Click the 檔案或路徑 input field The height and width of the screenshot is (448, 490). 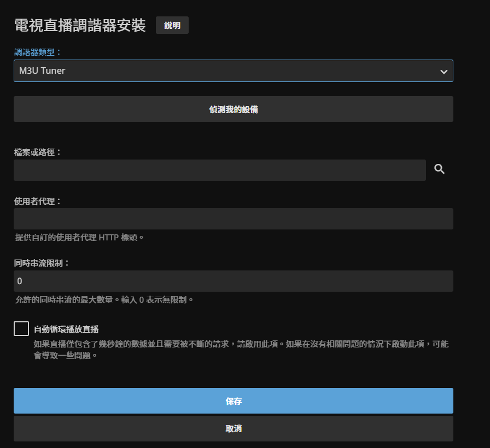point(219,170)
